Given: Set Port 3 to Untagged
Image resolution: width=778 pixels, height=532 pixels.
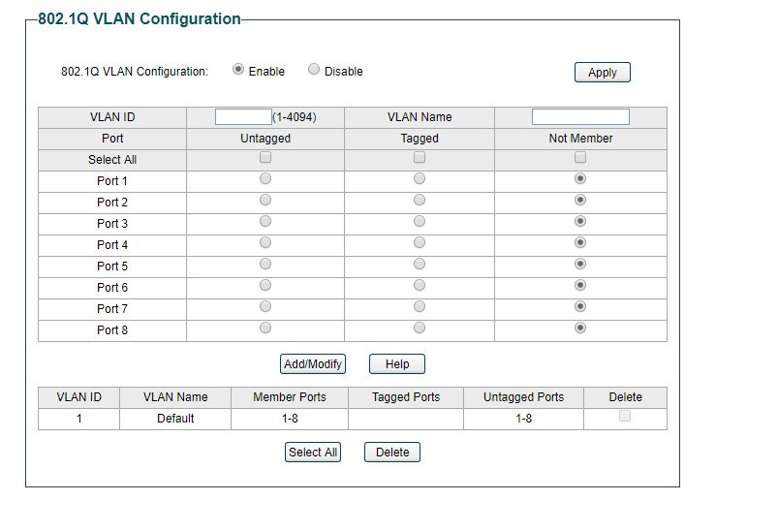Looking at the screenshot, I should tap(265, 221).
